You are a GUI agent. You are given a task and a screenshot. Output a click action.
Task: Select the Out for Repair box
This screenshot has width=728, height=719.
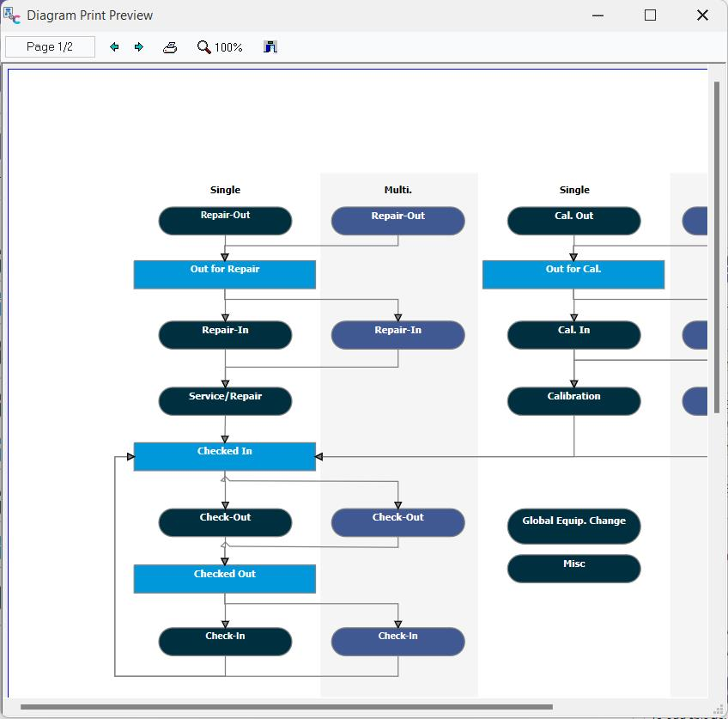pos(225,275)
